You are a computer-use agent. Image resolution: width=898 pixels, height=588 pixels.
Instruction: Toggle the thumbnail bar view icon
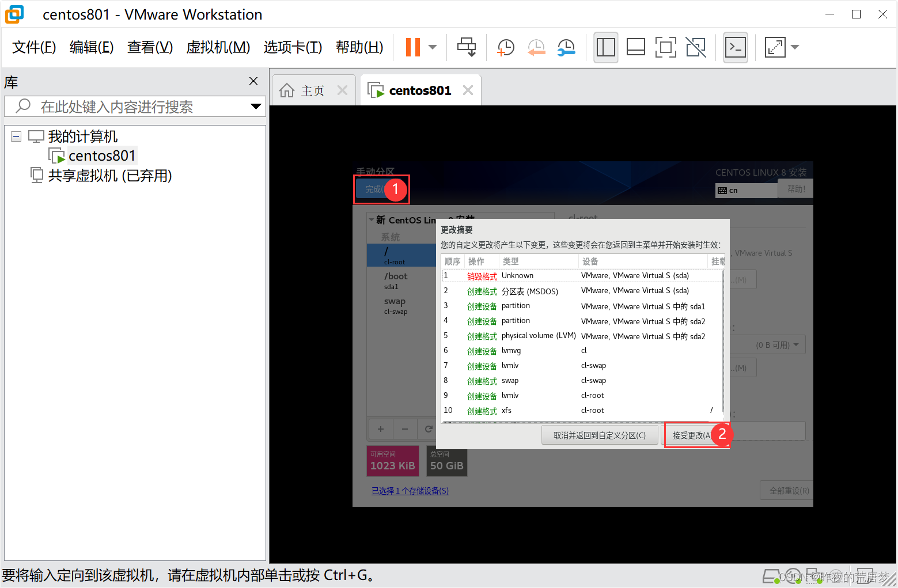pyautogui.click(x=636, y=47)
